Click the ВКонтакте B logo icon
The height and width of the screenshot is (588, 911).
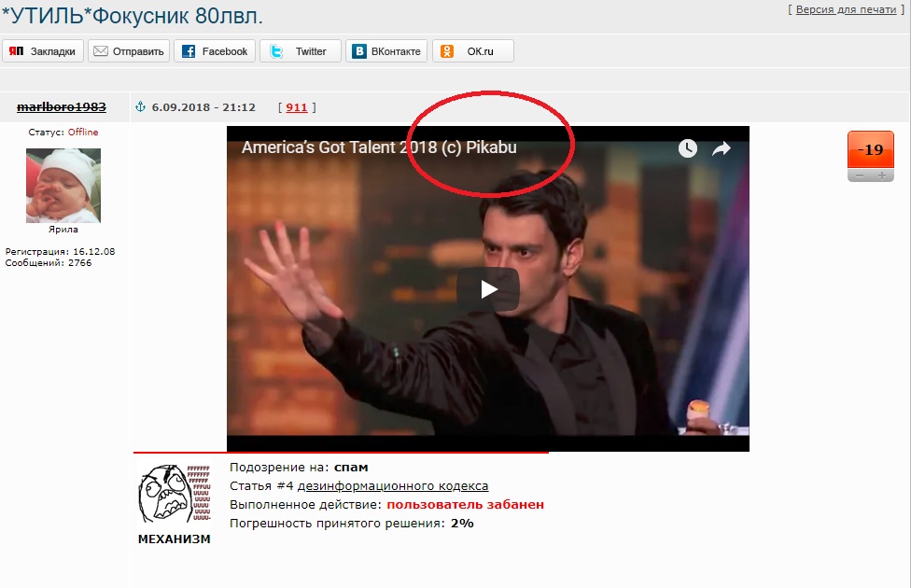[x=359, y=51]
